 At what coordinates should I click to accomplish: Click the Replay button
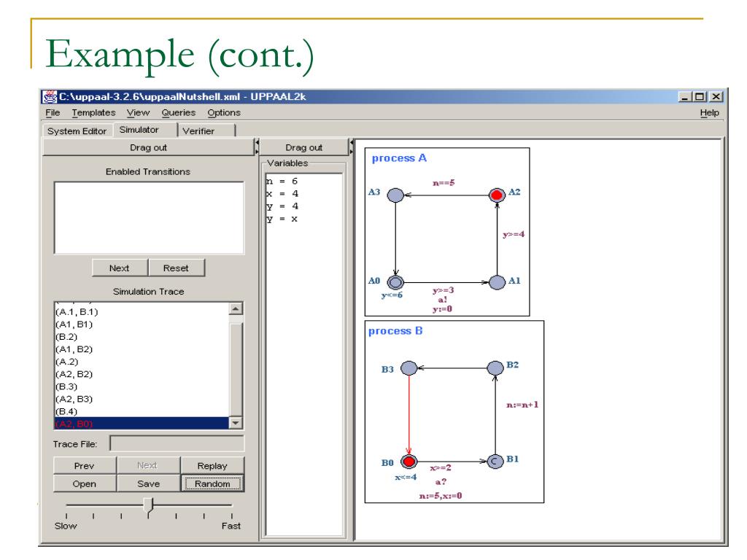pos(212,466)
